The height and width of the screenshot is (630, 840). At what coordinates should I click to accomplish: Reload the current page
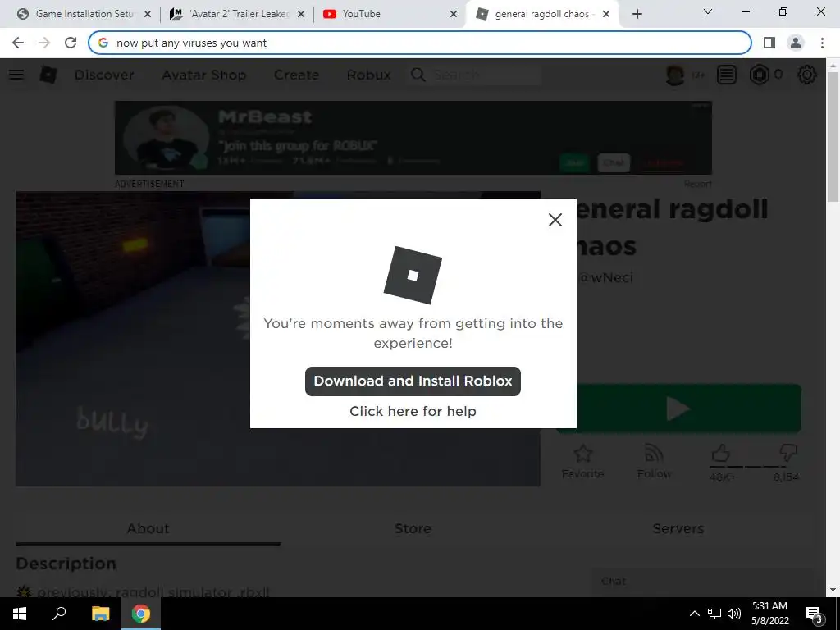click(x=71, y=43)
